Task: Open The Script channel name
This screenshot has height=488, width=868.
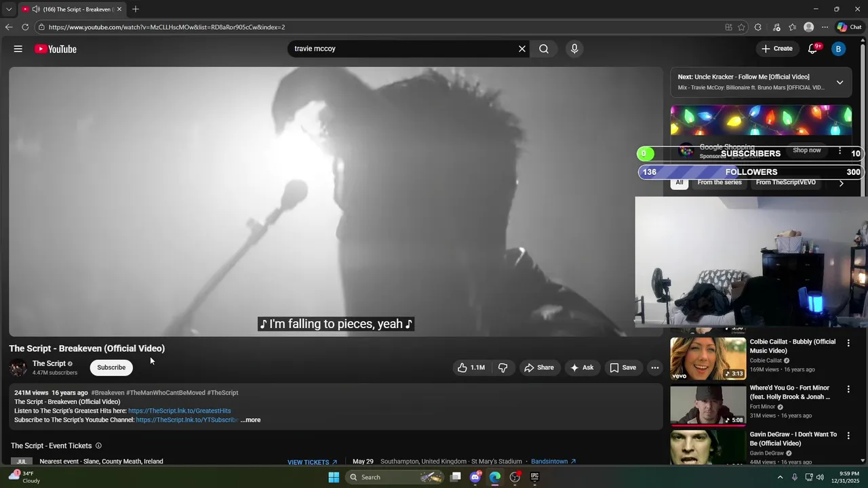Action: click(x=49, y=363)
